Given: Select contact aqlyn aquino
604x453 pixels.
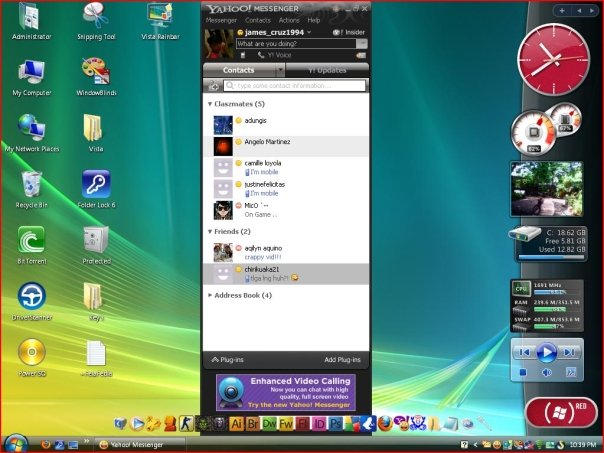Looking at the screenshot, I should point(285,252).
